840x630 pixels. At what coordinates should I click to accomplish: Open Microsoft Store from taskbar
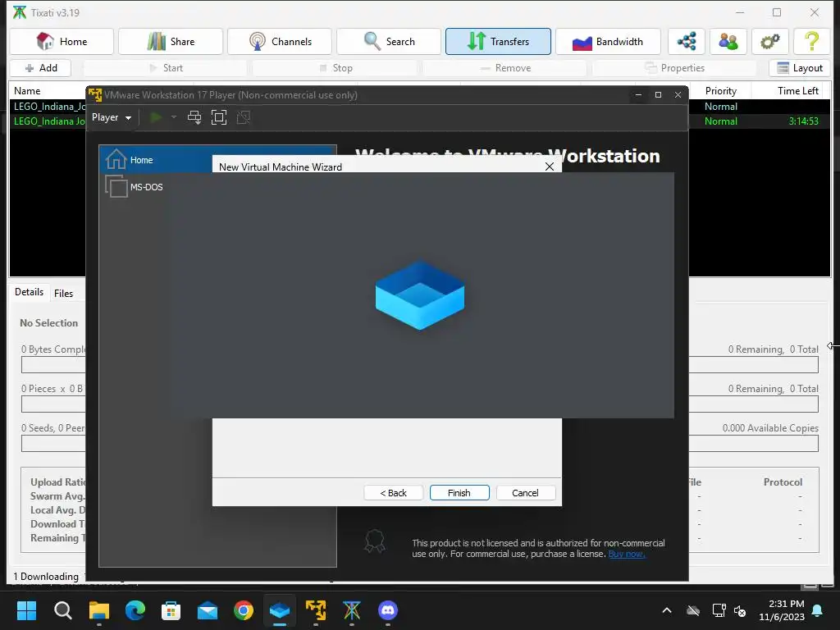click(x=171, y=610)
